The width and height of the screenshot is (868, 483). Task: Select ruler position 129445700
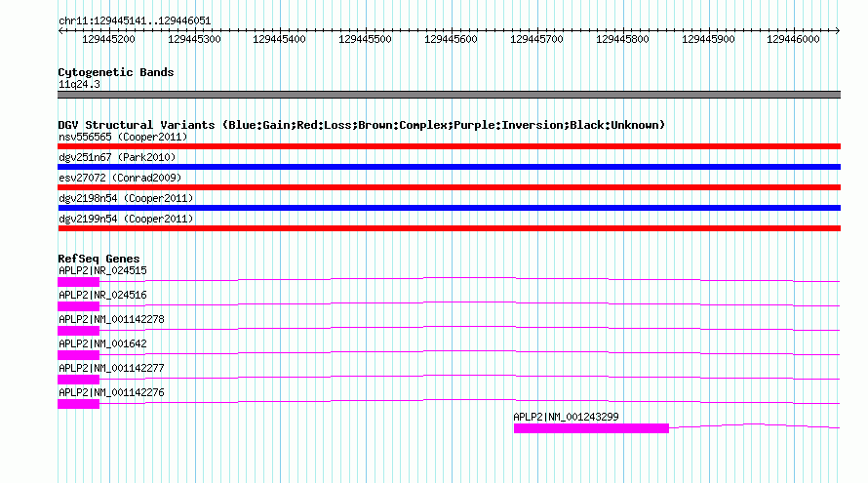536,39
